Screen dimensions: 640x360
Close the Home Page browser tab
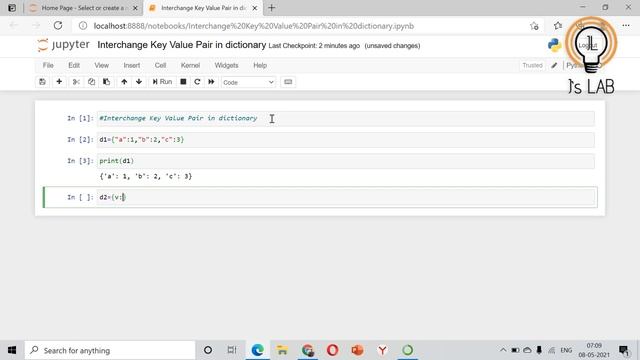tap(135, 8)
